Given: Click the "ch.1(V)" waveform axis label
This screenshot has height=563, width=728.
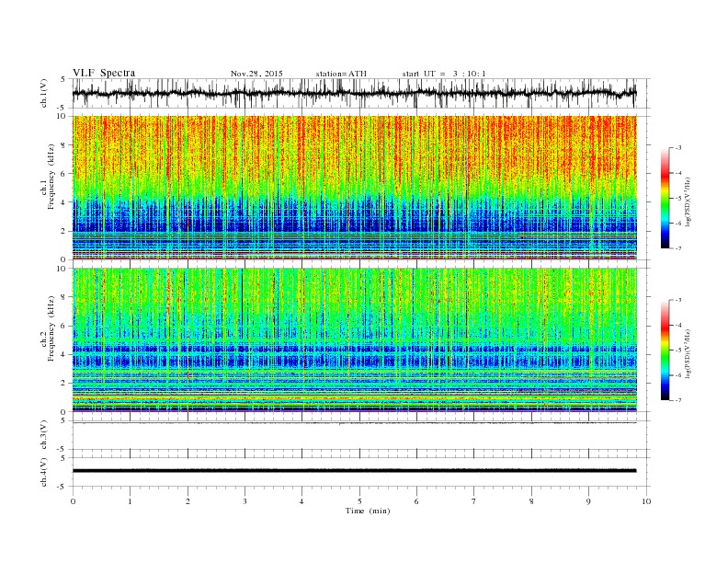Looking at the screenshot, I should point(44,93).
